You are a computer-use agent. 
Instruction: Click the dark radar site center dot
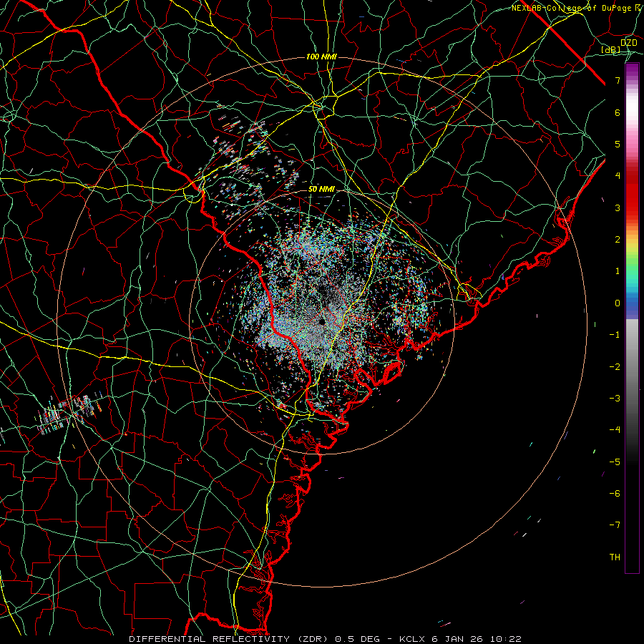click(x=322, y=321)
